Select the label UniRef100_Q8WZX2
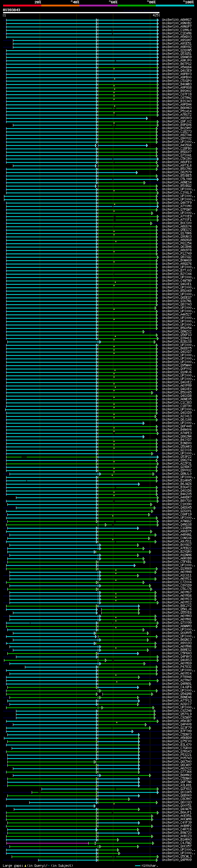Image resolution: width=197 pixels, height=868 pixels. (x=177, y=331)
